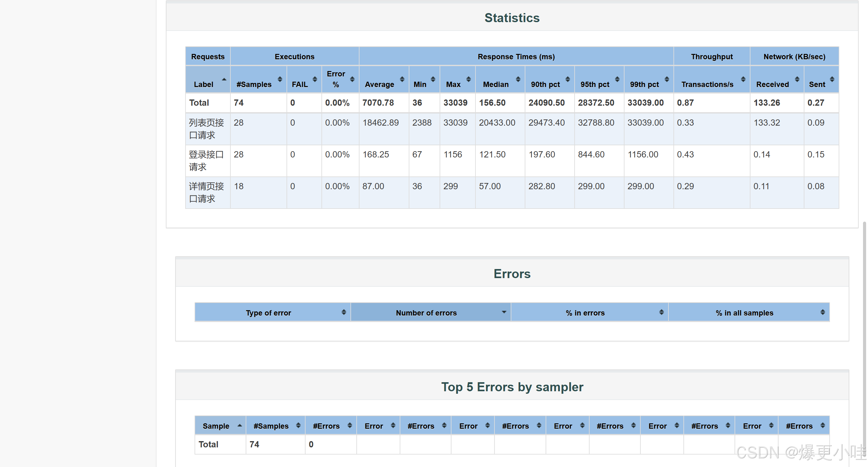Click the % in errors sort icon

(661, 312)
